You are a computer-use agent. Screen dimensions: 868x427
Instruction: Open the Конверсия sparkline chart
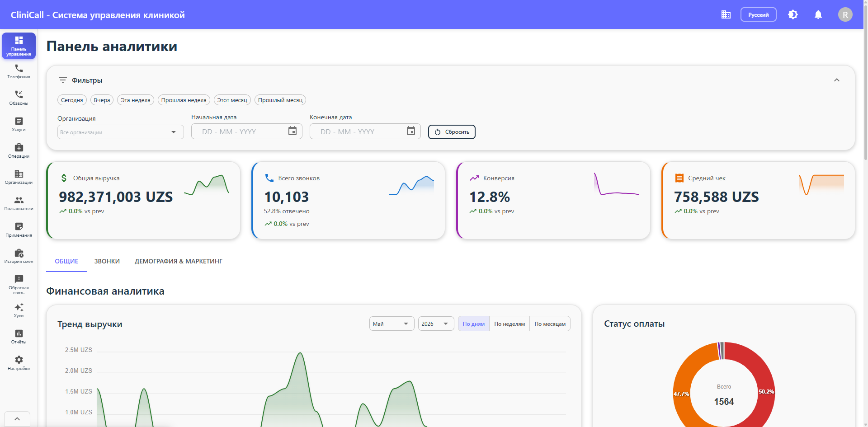click(x=617, y=184)
